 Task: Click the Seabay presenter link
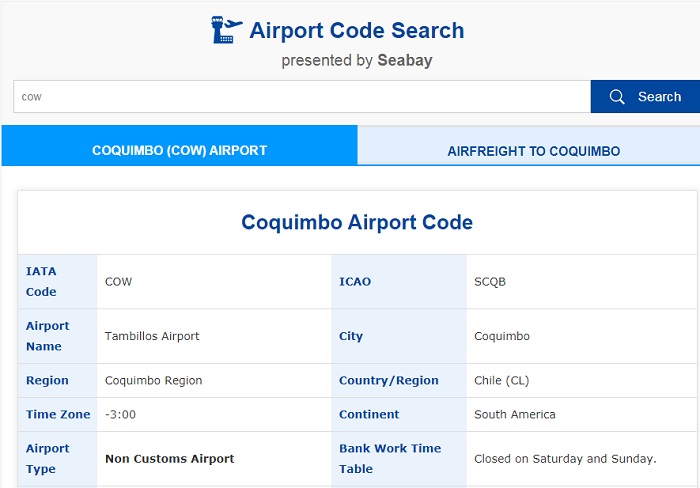pos(405,60)
